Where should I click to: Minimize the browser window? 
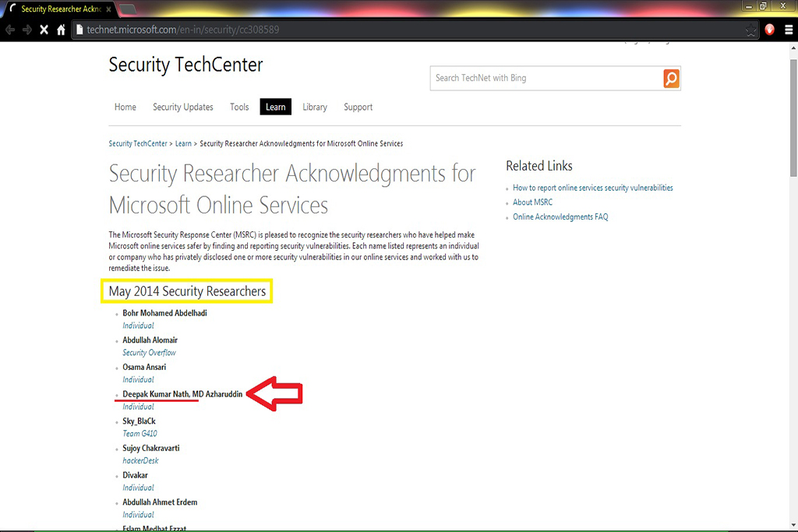pos(749,6)
